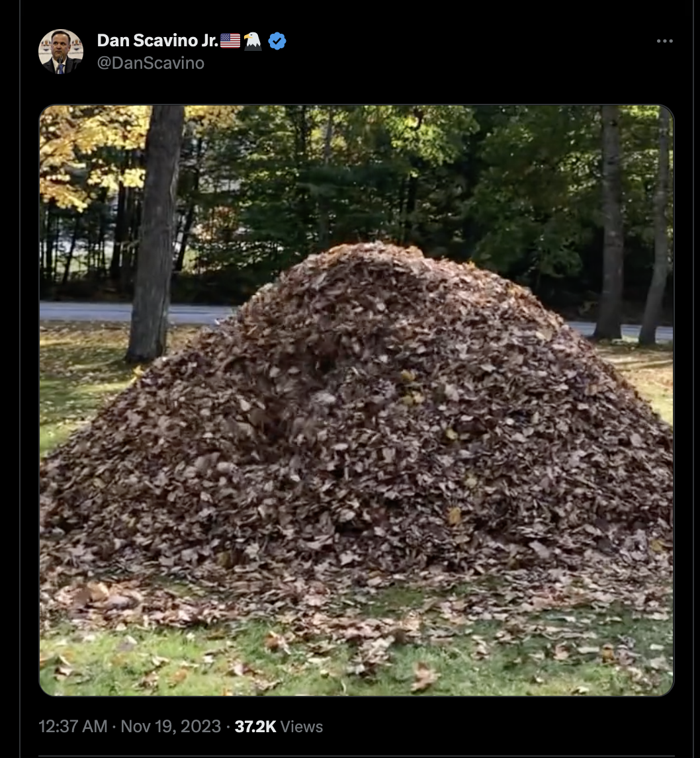The width and height of the screenshot is (700, 758).
Task: Click the American flag emoji in the name
Action: (230, 40)
